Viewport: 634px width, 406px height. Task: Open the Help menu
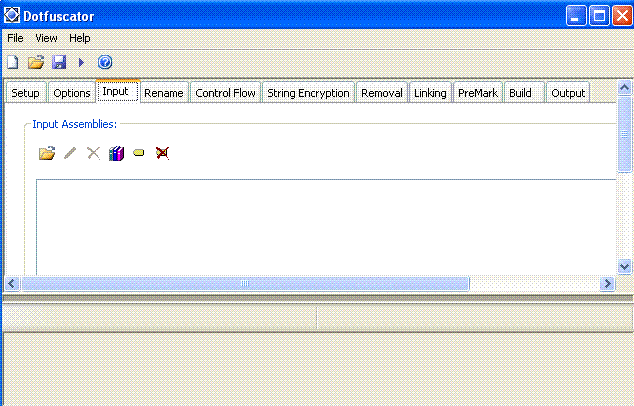pyautogui.click(x=80, y=38)
